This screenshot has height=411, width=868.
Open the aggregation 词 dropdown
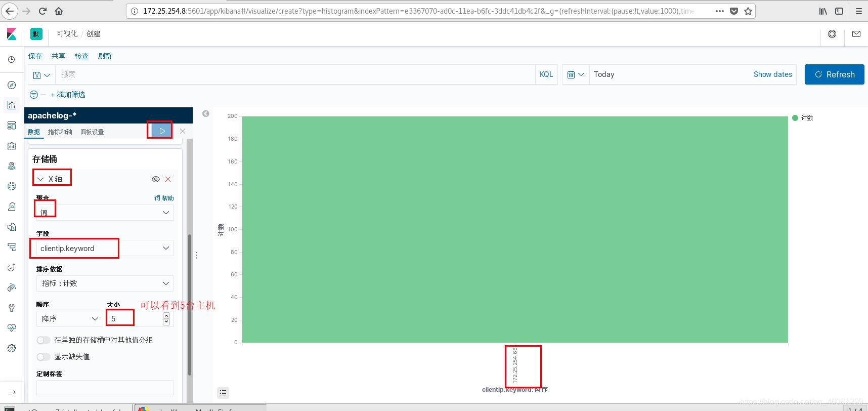105,213
